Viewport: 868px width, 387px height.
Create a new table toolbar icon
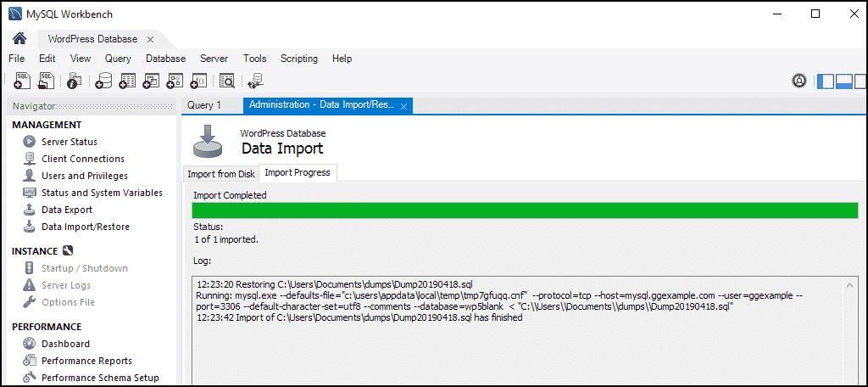[127, 81]
